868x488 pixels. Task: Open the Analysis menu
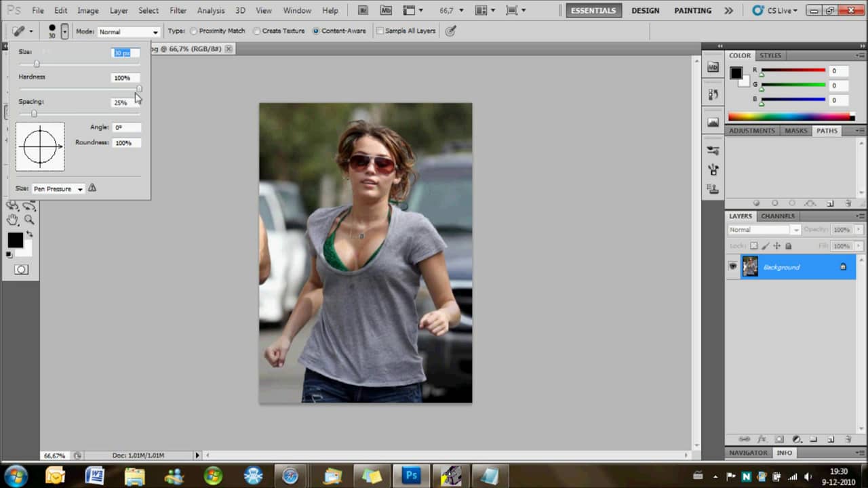pos(211,10)
